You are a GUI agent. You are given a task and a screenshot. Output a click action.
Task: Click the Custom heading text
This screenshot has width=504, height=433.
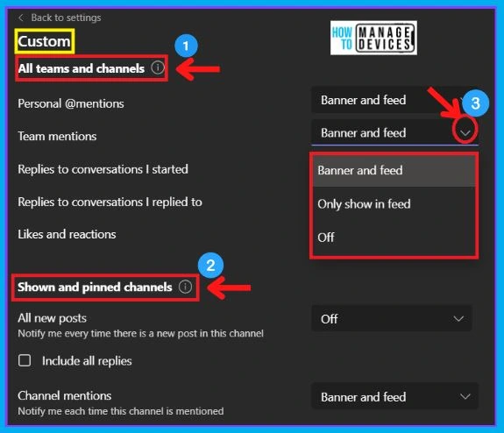pyautogui.click(x=44, y=41)
